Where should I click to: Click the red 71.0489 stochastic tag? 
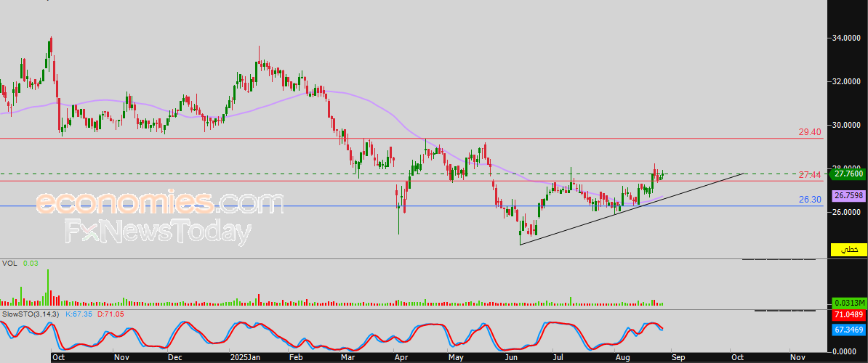click(x=848, y=315)
